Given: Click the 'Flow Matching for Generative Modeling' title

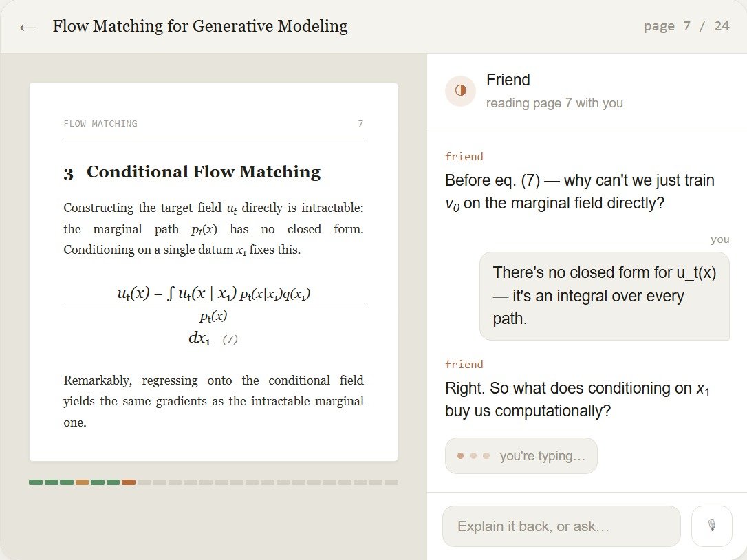Looking at the screenshot, I should pos(200,26).
